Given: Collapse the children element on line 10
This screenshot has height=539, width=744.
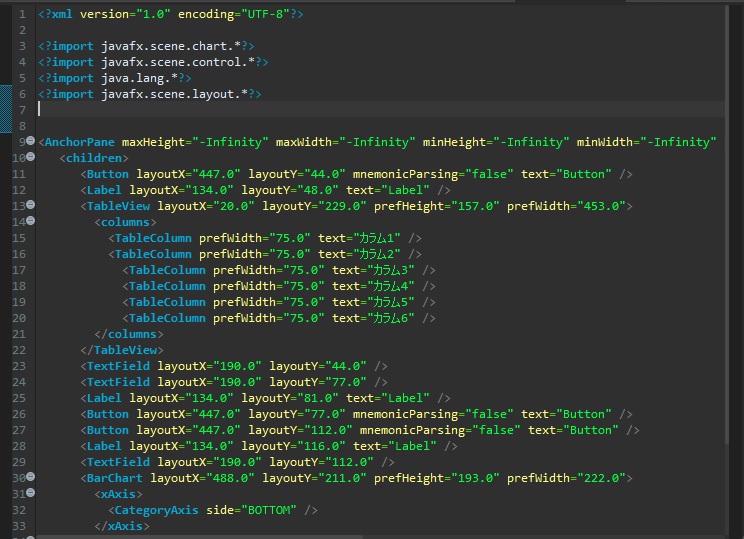Looking at the screenshot, I should (30, 157).
